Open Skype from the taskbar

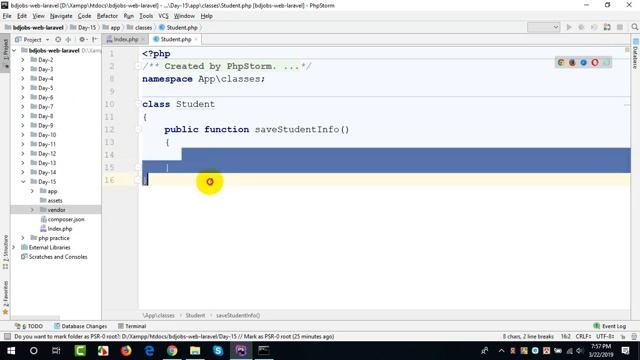(218, 351)
